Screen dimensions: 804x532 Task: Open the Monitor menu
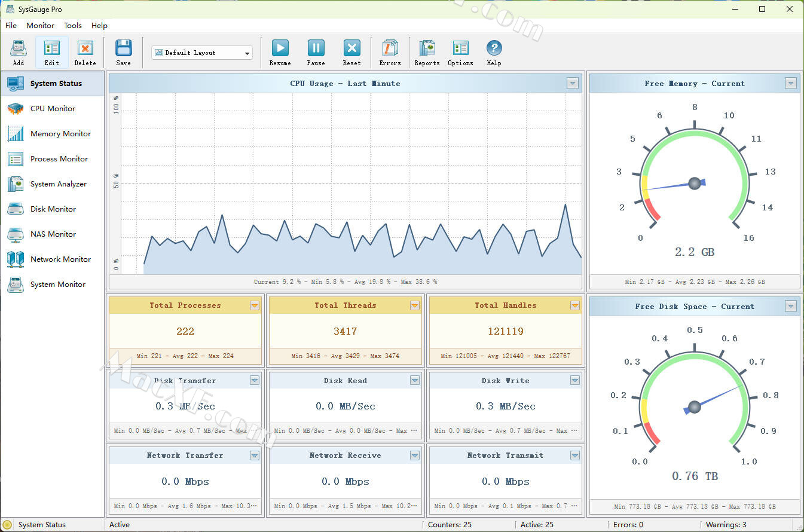[40, 26]
